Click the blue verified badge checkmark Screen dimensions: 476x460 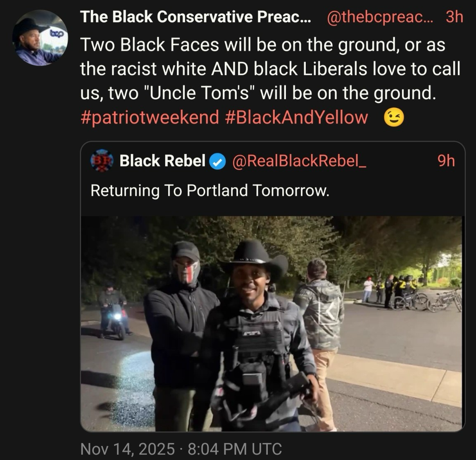218,161
